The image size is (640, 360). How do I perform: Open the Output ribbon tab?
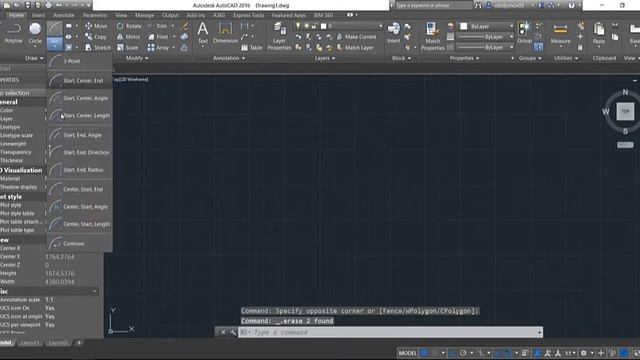(170, 15)
